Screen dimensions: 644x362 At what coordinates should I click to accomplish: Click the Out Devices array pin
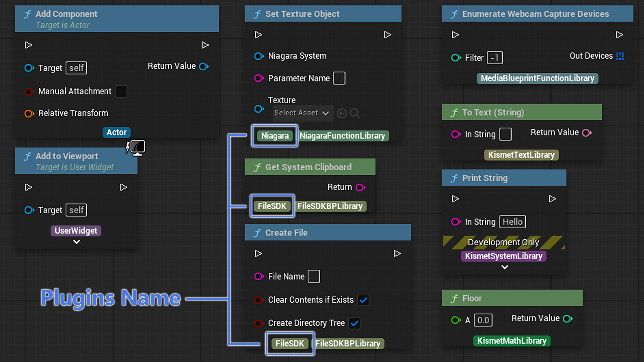(620, 56)
